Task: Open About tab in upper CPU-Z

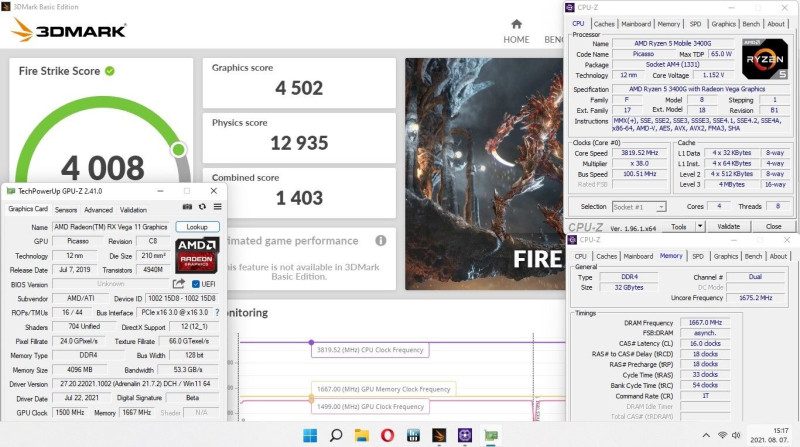Action: [x=776, y=24]
